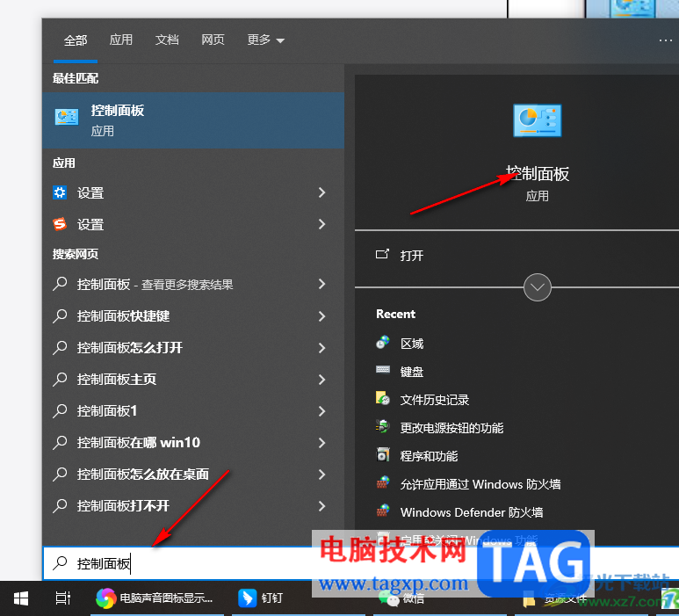
Task: Open recent item 区域
Action: tap(412, 344)
